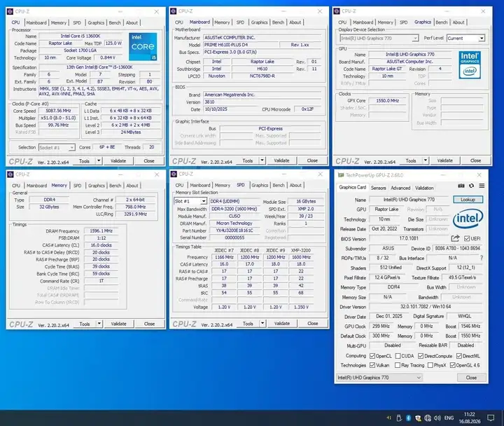Click the Bluetooth tray icon
504x426 pixels.
coord(408,418)
